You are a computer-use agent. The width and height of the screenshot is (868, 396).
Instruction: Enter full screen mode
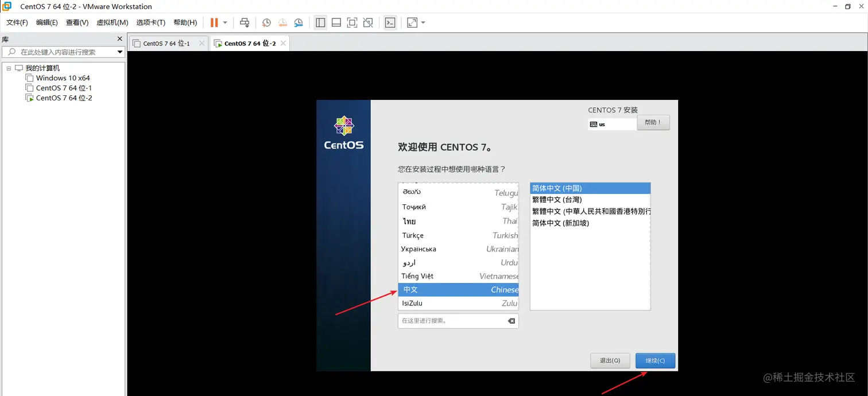click(x=352, y=22)
